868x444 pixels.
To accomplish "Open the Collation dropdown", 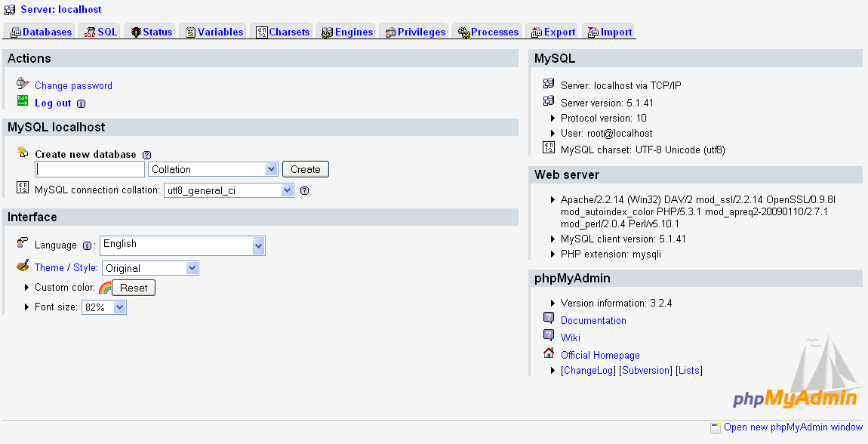I will tap(212, 168).
